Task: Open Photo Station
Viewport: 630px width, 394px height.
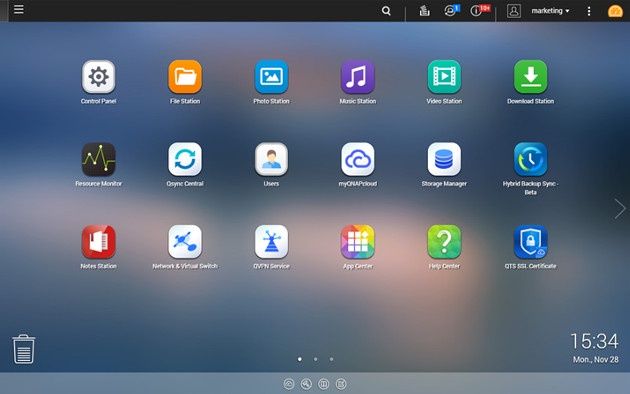Action: 271,77
